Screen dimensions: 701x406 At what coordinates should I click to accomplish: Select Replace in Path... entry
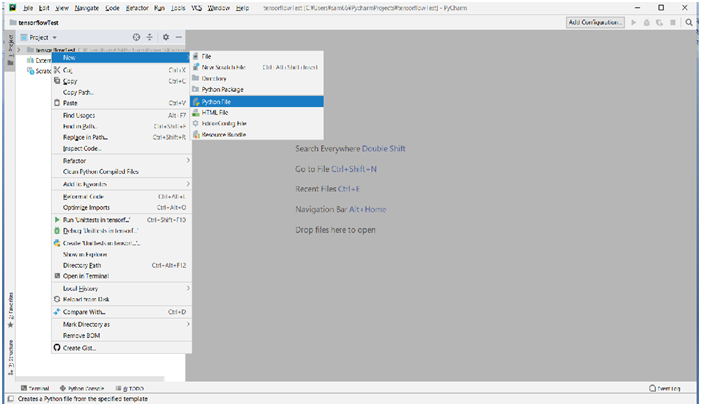click(x=121, y=137)
